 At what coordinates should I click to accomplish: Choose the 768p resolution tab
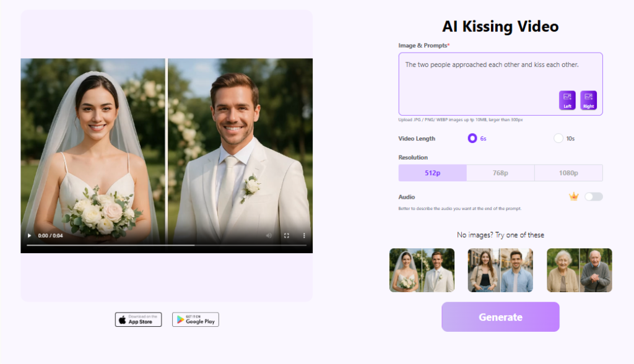coord(500,173)
